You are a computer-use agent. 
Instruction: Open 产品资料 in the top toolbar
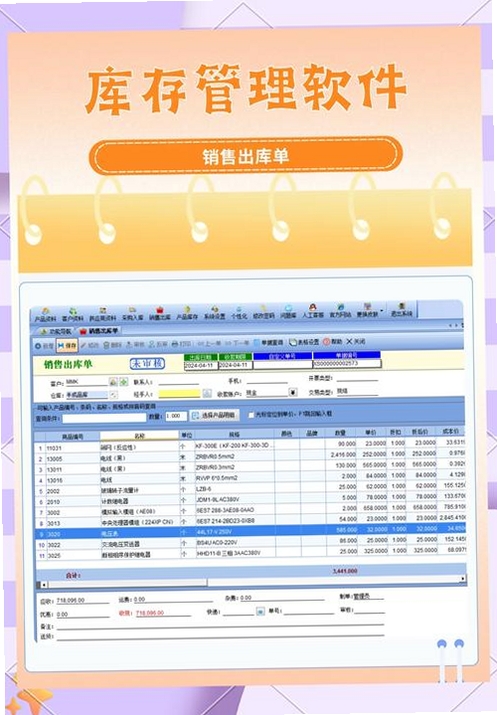(46, 315)
